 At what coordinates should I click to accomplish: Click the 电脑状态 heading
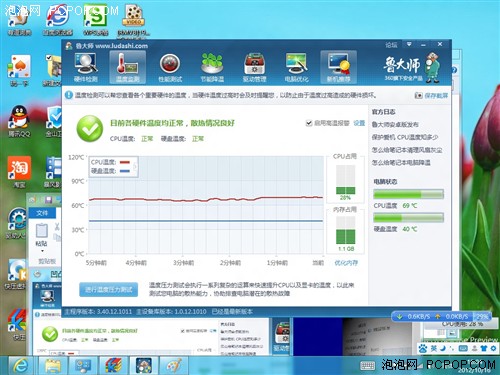[x=385, y=182]
